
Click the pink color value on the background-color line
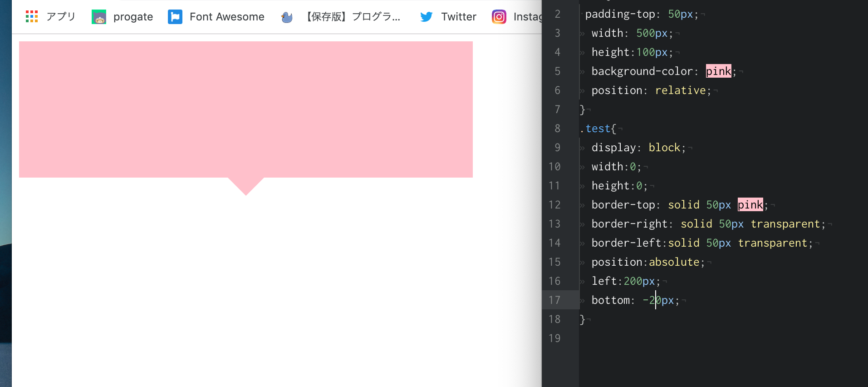pyautogui.click(x=718, y=71)
